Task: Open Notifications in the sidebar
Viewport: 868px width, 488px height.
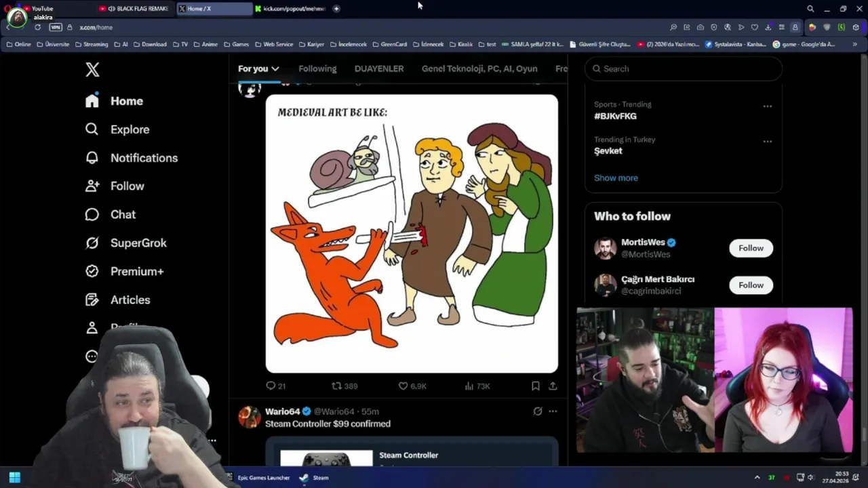Action: (131, 158)
